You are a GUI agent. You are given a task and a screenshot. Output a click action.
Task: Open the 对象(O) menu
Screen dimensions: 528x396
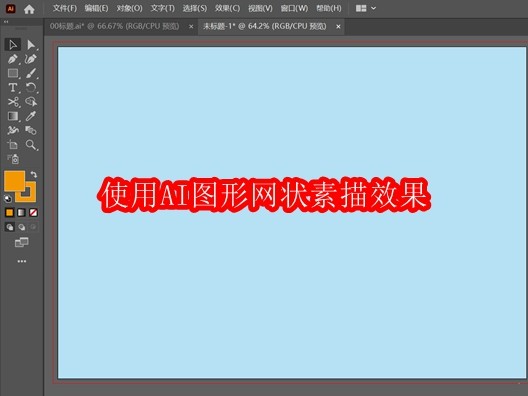130,8
